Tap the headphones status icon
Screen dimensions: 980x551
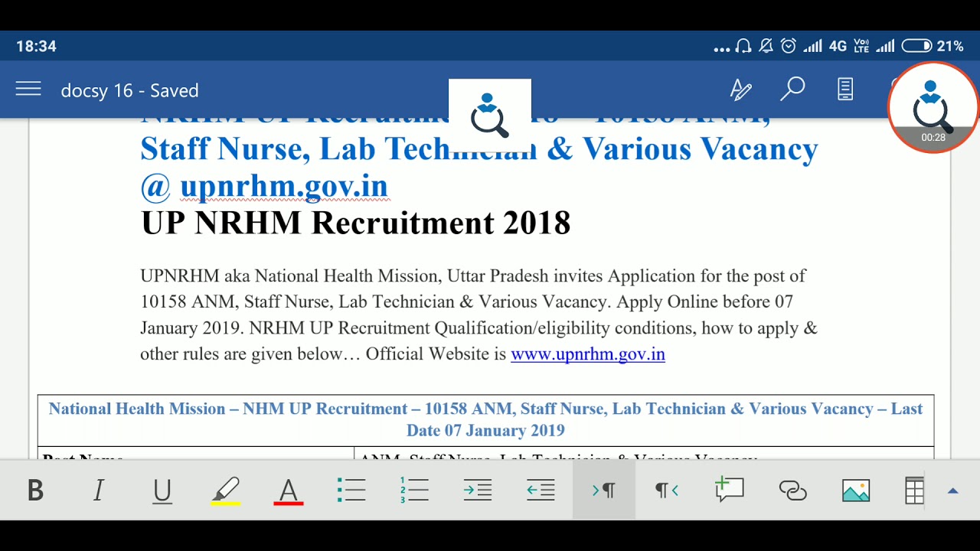click(x=743, y=46)
